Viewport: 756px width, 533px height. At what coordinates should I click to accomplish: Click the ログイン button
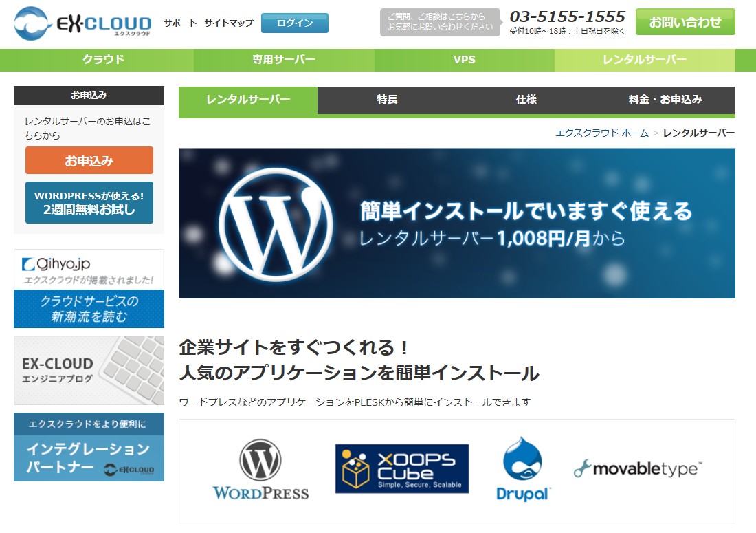(295, 23)
